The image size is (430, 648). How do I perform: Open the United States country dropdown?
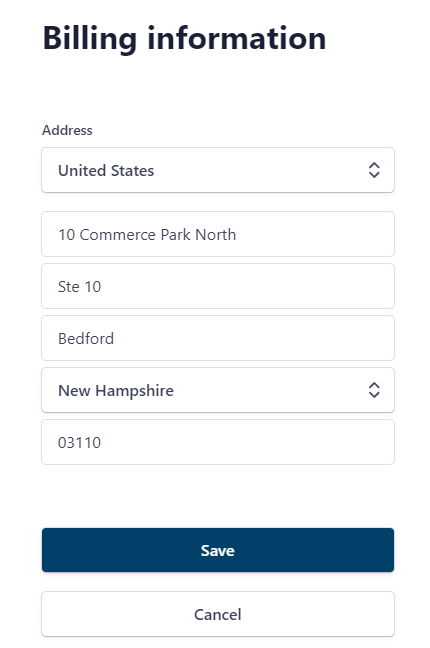click(218, 170)
